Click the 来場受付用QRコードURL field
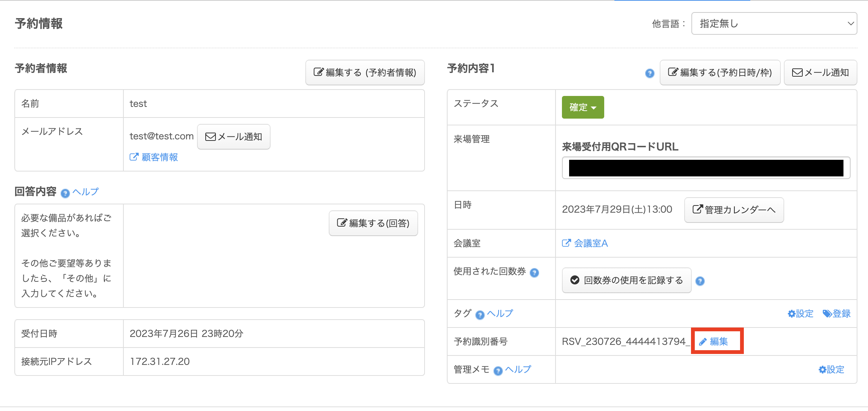This screenshot has height=411, width=868. pos(706,168)
